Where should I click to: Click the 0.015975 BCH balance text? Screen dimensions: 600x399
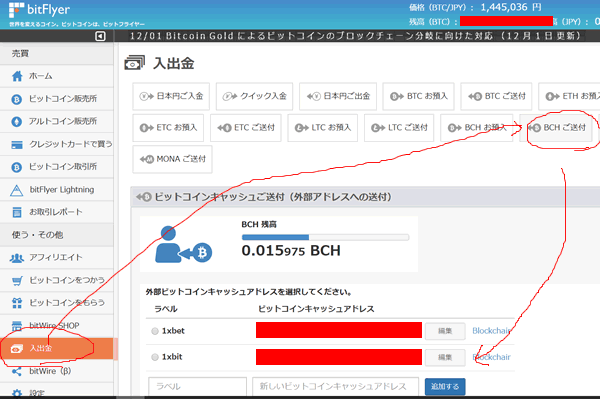pyautogui.click(x=291, y=251)
